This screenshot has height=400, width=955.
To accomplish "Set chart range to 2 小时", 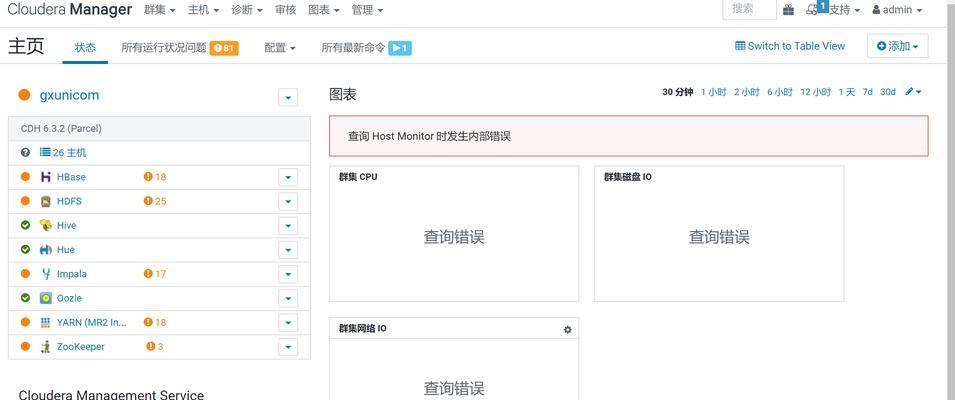I will point(747,92).
